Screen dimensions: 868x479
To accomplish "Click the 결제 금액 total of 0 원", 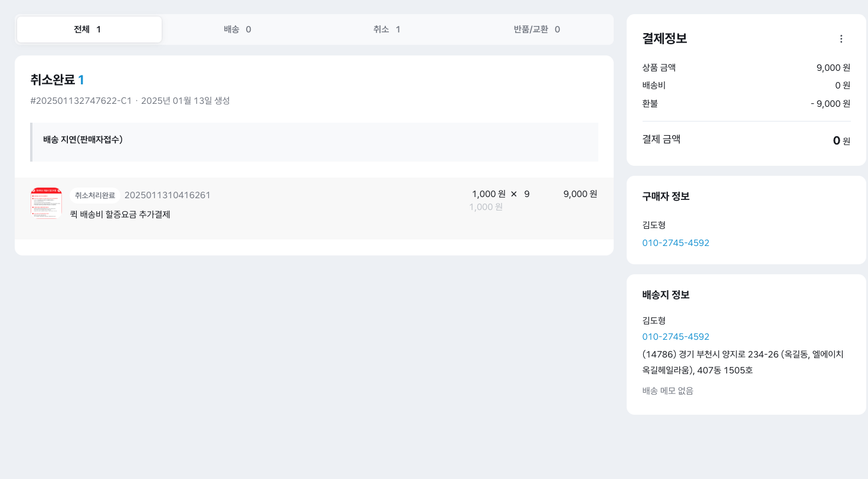I will tap(841, 140).
